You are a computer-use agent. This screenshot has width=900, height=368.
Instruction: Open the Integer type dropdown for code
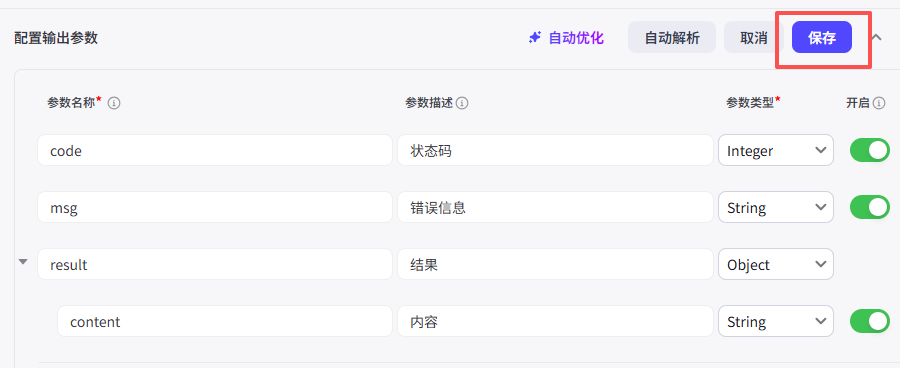click(x=775, y=150)
